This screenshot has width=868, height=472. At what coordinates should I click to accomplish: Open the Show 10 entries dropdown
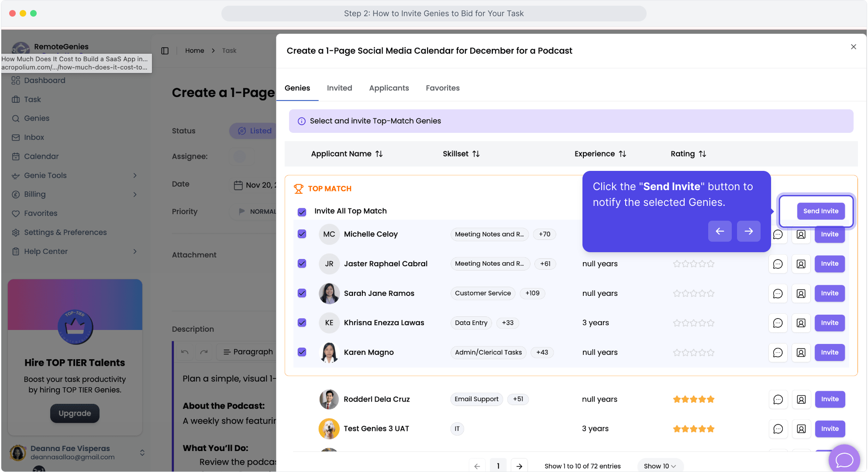tap(659, 466)
